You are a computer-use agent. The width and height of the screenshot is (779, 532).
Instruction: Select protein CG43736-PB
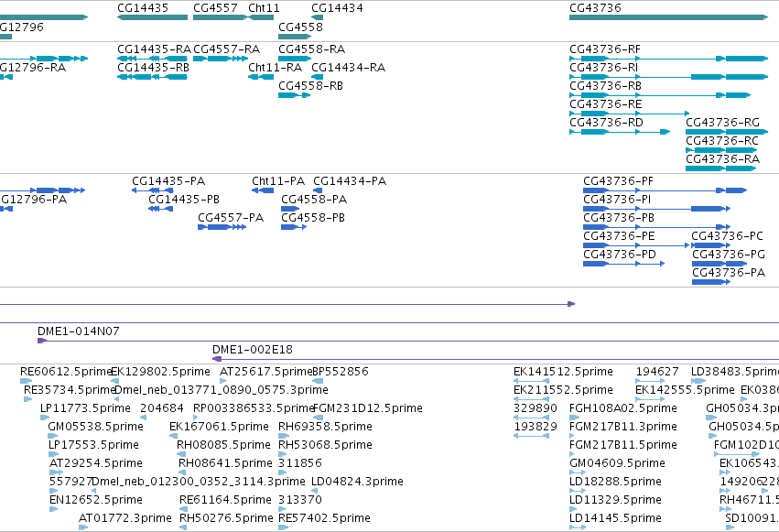pos(619,218)
